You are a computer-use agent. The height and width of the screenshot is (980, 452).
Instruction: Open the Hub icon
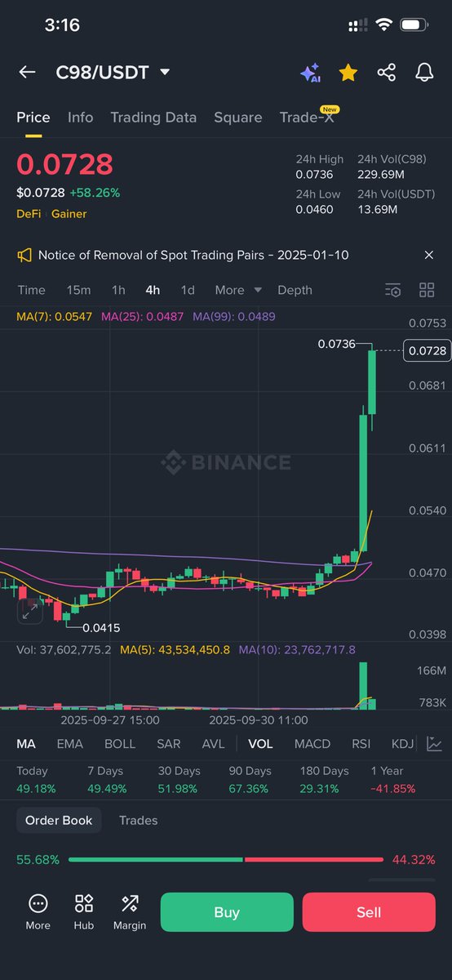(84, 912)
